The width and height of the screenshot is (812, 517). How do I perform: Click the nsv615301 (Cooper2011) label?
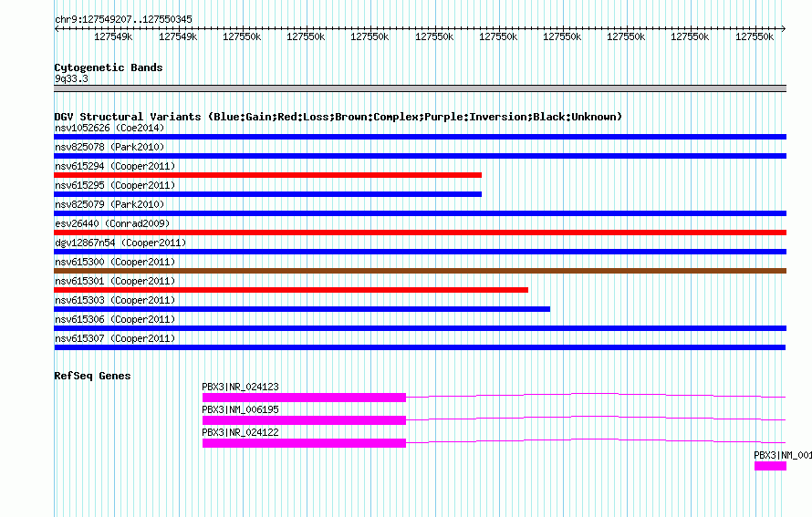115,281
